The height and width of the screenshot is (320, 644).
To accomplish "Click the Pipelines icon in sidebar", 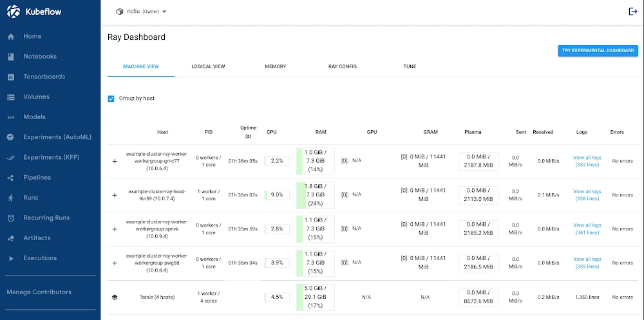I will coord(11,178).
